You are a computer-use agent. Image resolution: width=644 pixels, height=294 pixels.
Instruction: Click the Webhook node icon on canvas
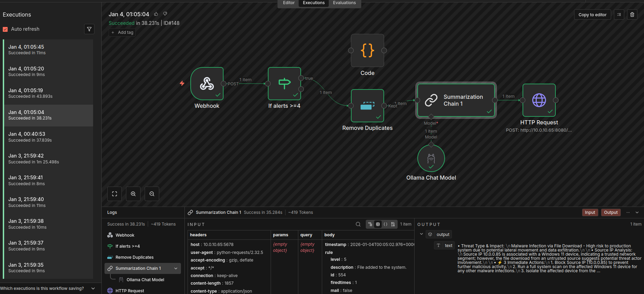pyautogui.click(x=207, y=84)
